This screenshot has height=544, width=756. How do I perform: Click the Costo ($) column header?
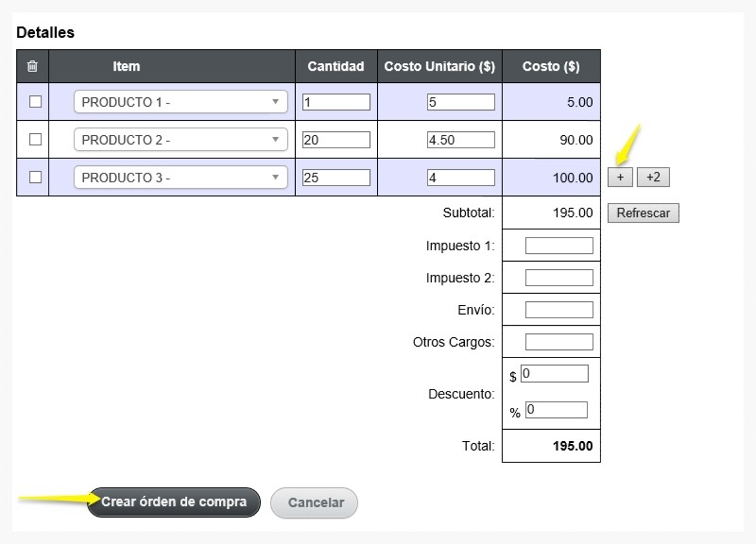coord(551,66)
